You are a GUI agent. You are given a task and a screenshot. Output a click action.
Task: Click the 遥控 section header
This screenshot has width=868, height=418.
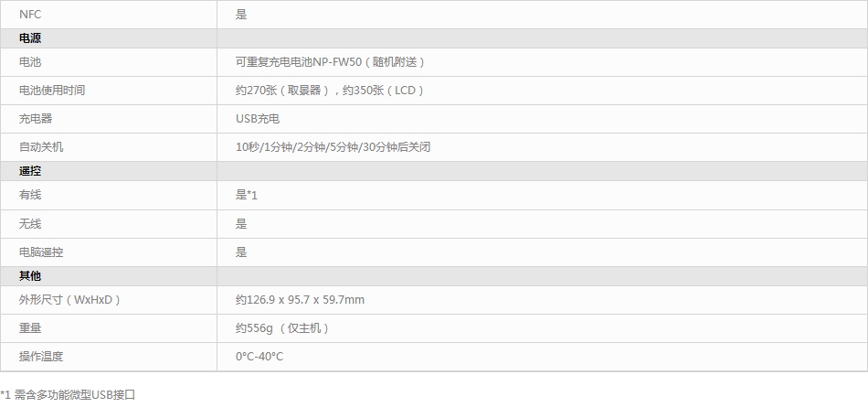coord(30,171)
